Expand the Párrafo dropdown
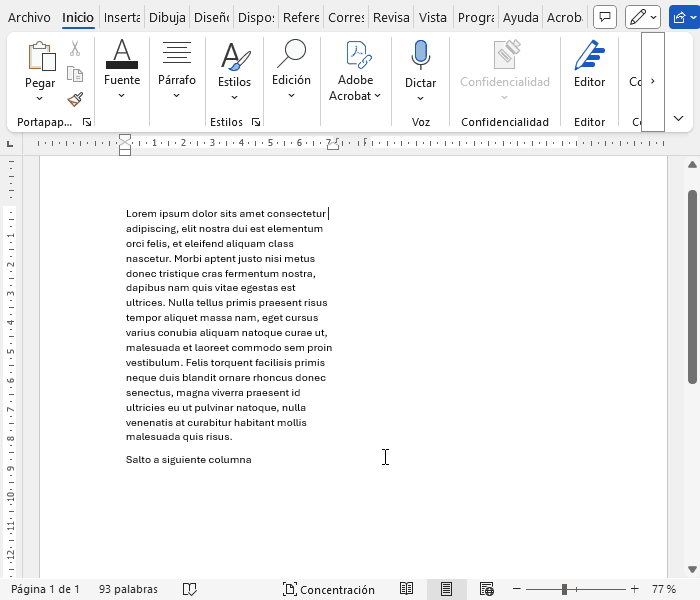This screenshot has width=700, height=600. (176, 95)
